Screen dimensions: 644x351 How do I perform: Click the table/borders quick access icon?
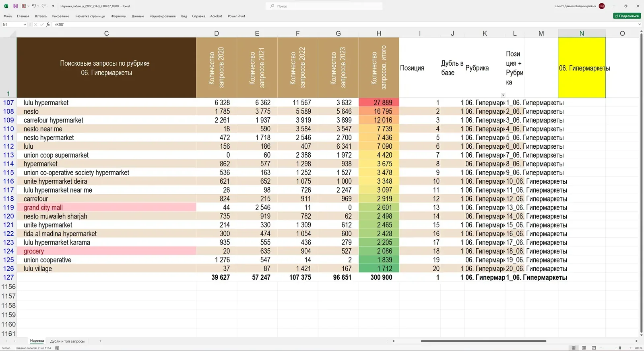tap(24, 6)
